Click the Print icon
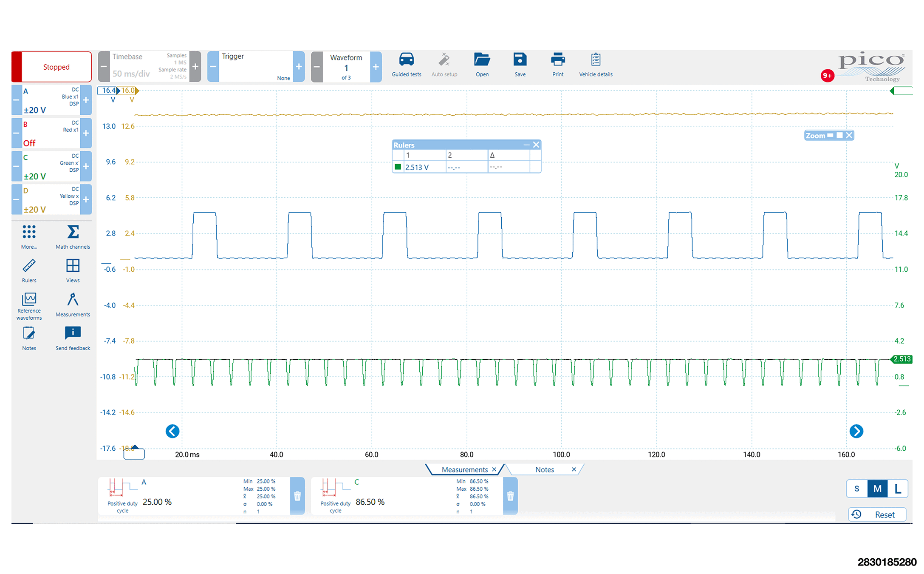924x574 pixels. [557, 60]
